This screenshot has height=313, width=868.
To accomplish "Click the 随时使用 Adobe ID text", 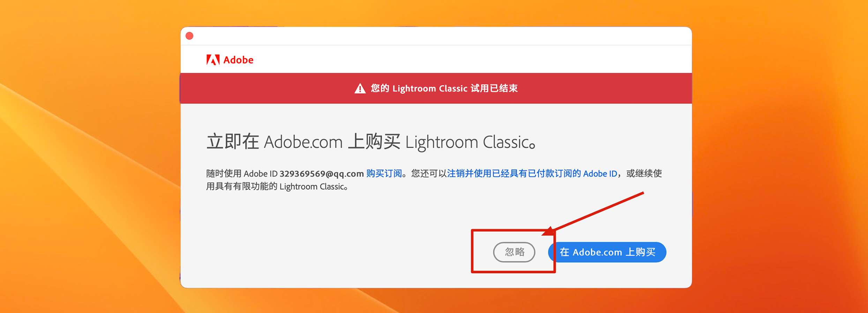I will 242,174.
